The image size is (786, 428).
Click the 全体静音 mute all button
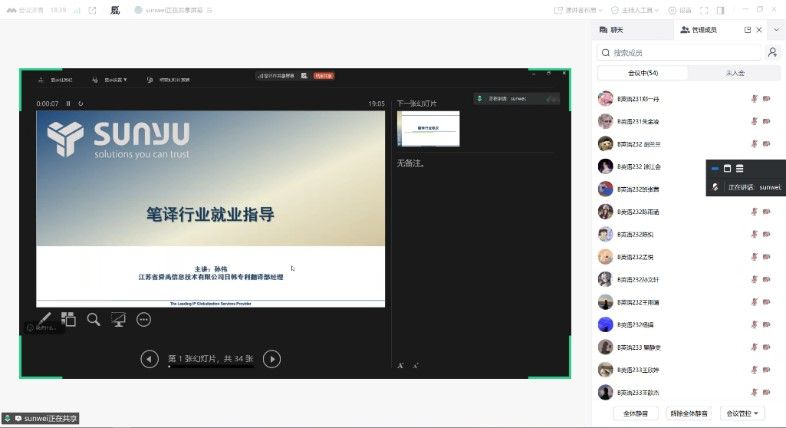click(636, 412)
